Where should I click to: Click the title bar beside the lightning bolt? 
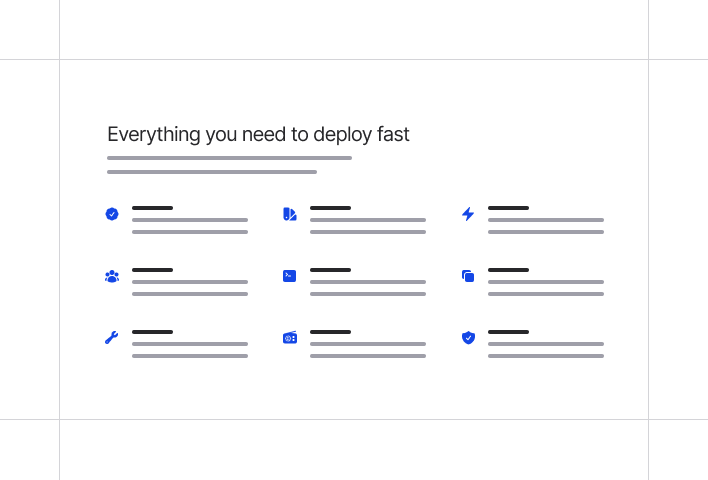pyautogui.click(x=508, y=208)
